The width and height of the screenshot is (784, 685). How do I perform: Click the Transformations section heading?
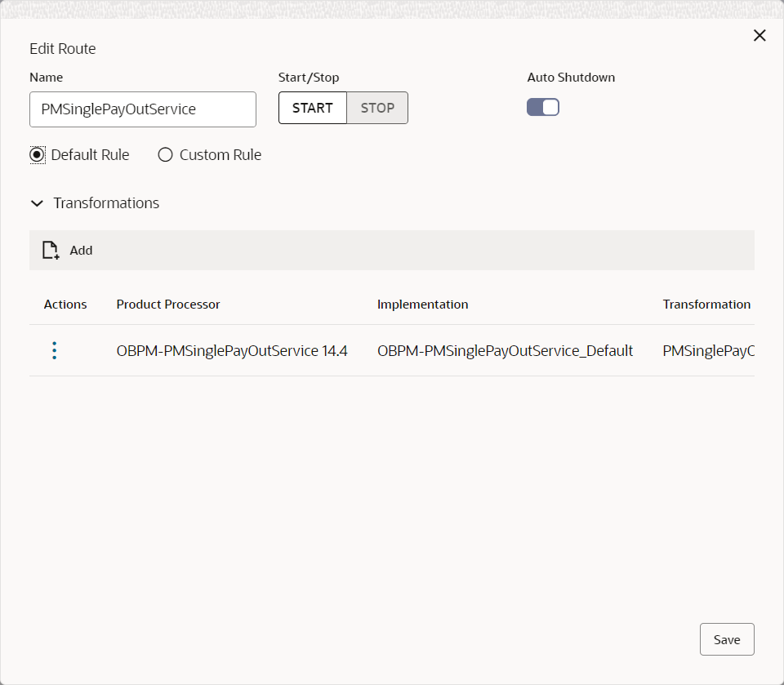tap(106, 203)
